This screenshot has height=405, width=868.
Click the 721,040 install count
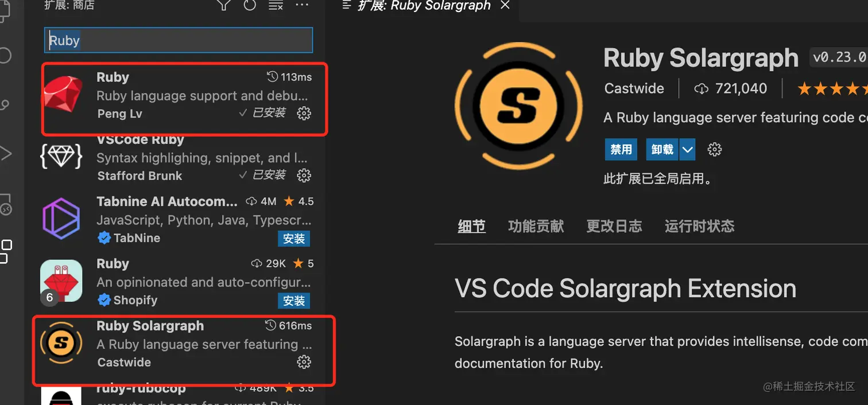point(731,89)
